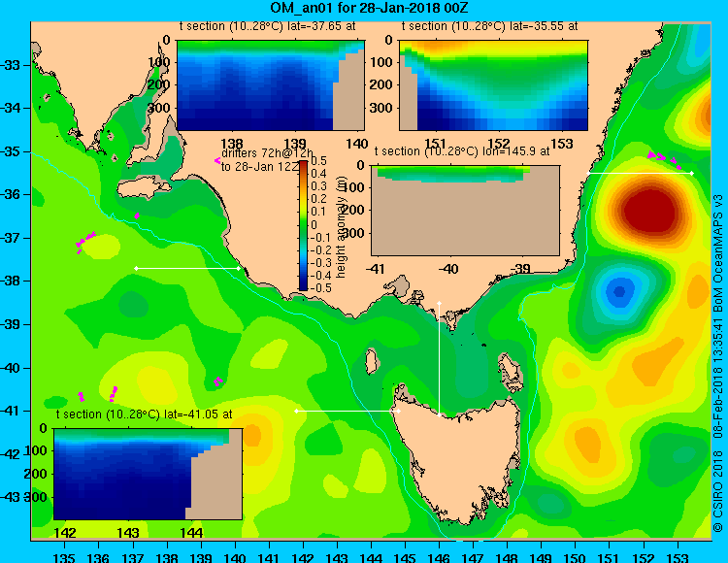The height and width of the screenshot is (563, 728).
Task: Click the latitude axis label -42
Action: [x=11, y=454]
